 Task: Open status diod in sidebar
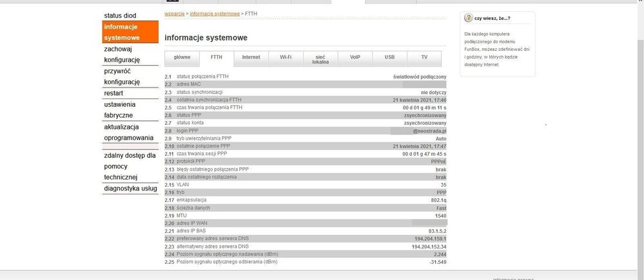pyautogui.click(x=121, y=15)
